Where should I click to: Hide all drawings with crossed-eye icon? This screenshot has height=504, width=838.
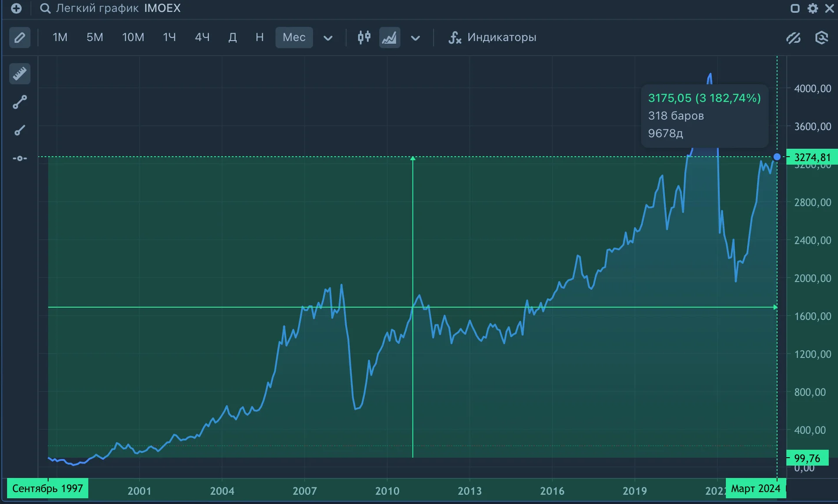click(793, 38)
